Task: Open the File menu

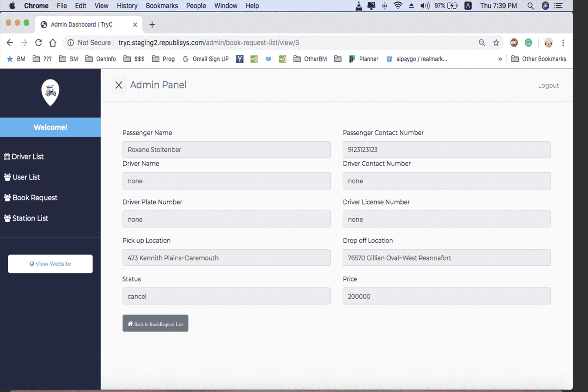Action: click(x=62, y=6)
